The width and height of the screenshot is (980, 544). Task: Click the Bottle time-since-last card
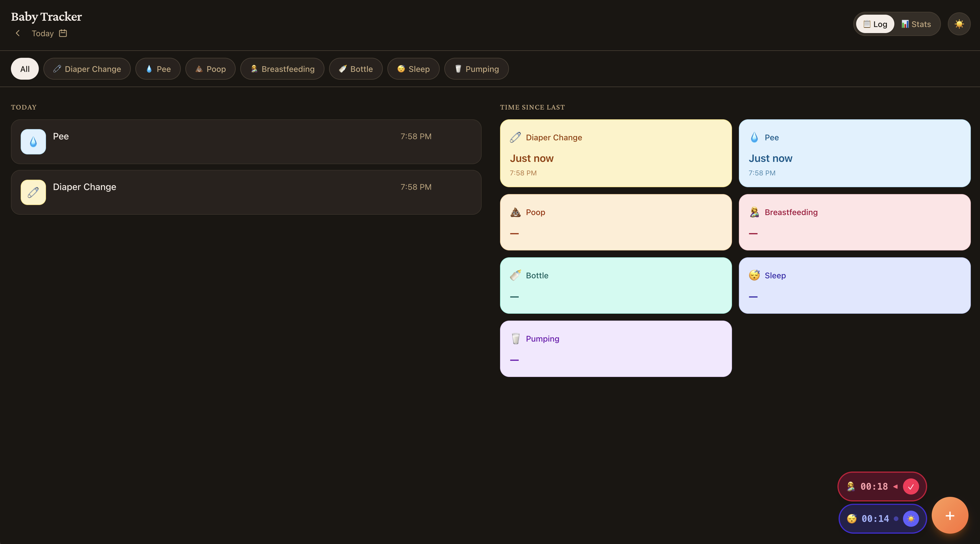[x=616, y=286]
